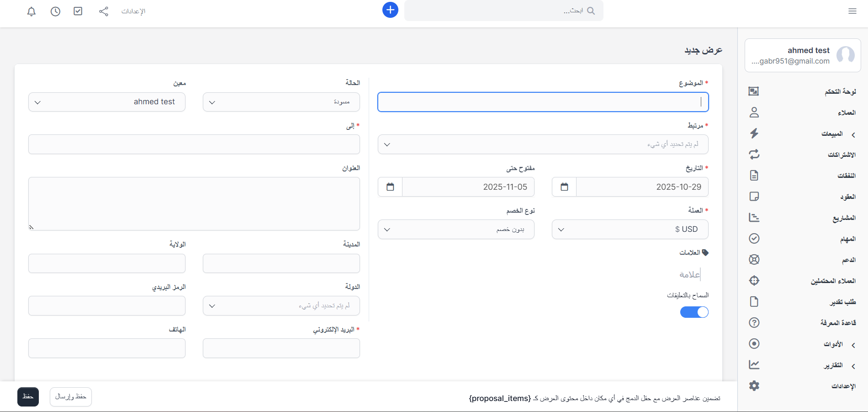Open the الحالة status dropdown
This screenshot has width=868, height=412.
tap(281, 102)
